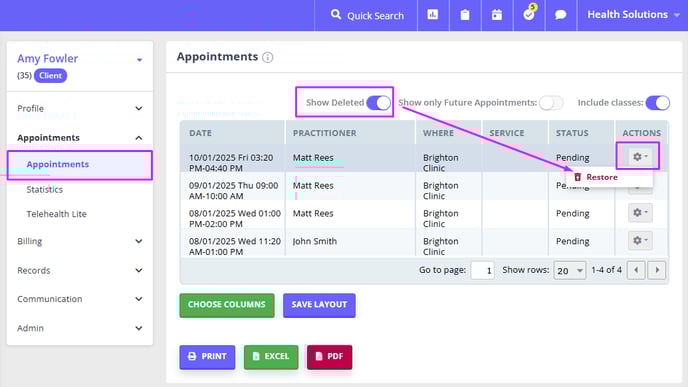Toggle the Include classes switch
Image resolution: width=688 pixels, height=387 pixels.
click(x=657, y=103)
